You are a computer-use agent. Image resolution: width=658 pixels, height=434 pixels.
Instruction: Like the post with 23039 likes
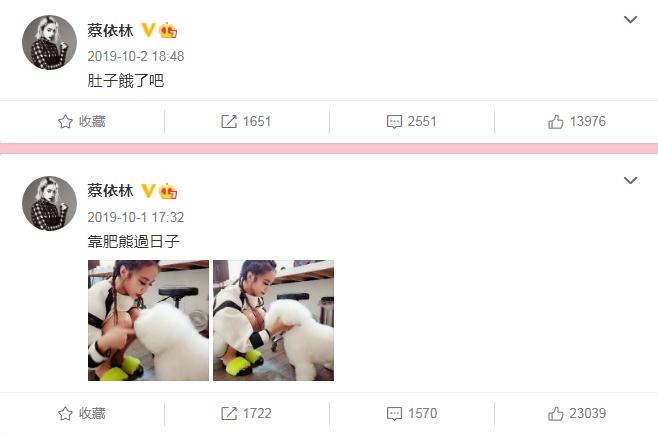555,413
